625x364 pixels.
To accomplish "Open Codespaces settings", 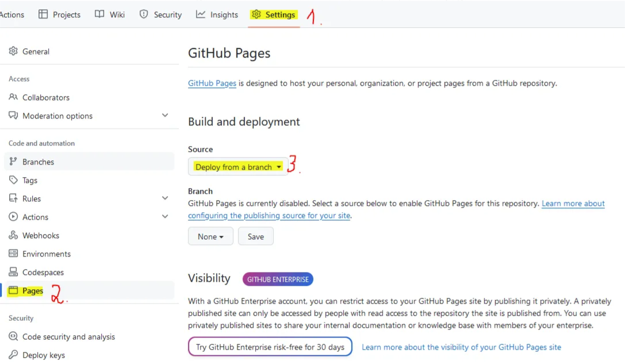I will [x=43, y=273].
